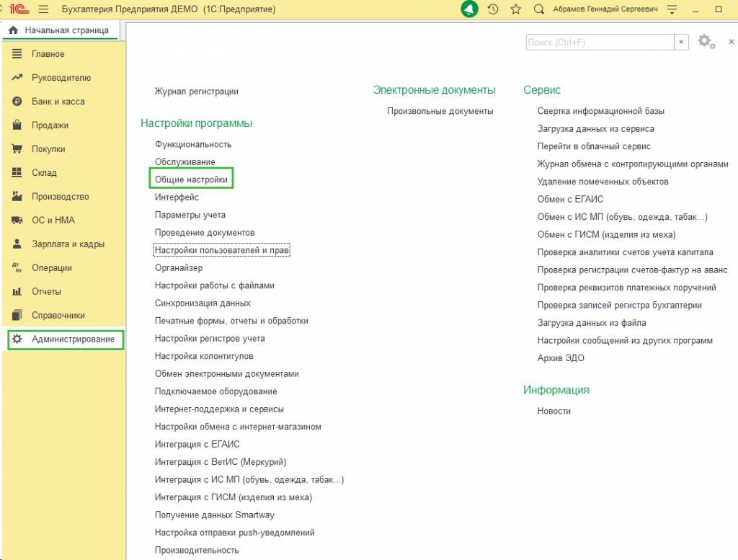Open Получение данных Smartway

coord(215,515)
